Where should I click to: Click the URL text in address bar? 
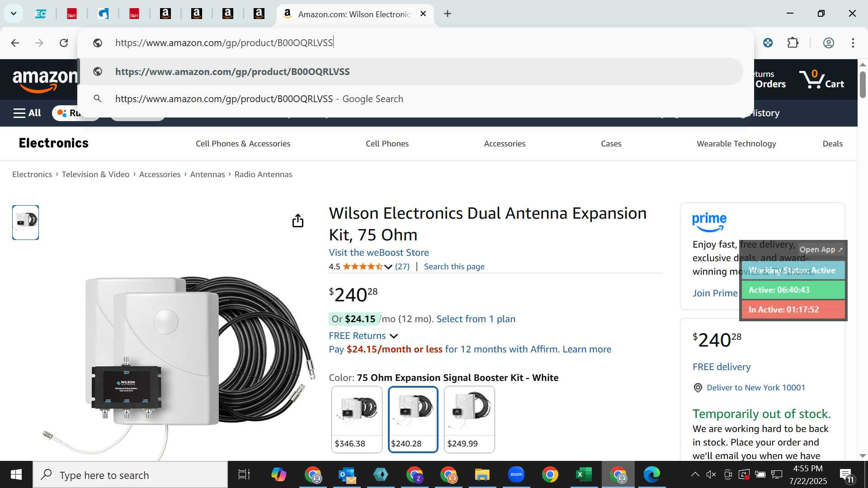(224, 42)
